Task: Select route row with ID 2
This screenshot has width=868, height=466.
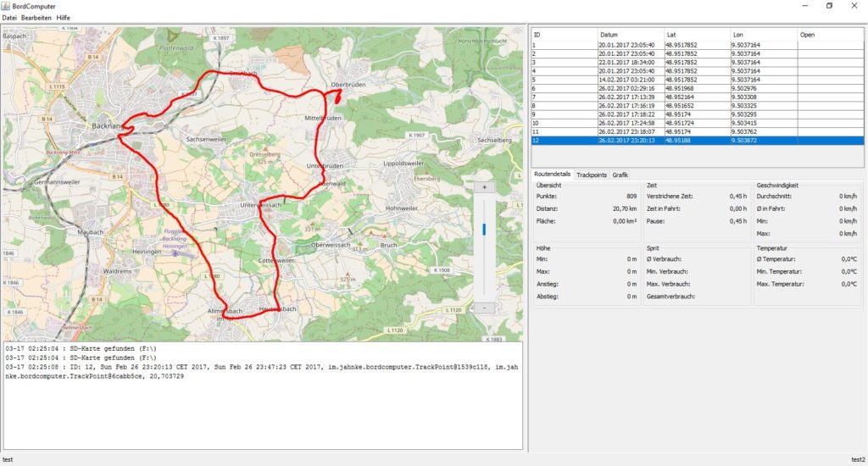Action: [697, 53]
